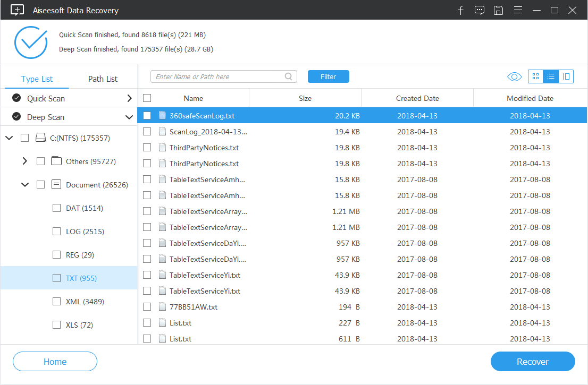The image size is (588, 385).
Task: Toggle the select-all checkbox in header
Action: pyautogui.click(x=147, y=98)
